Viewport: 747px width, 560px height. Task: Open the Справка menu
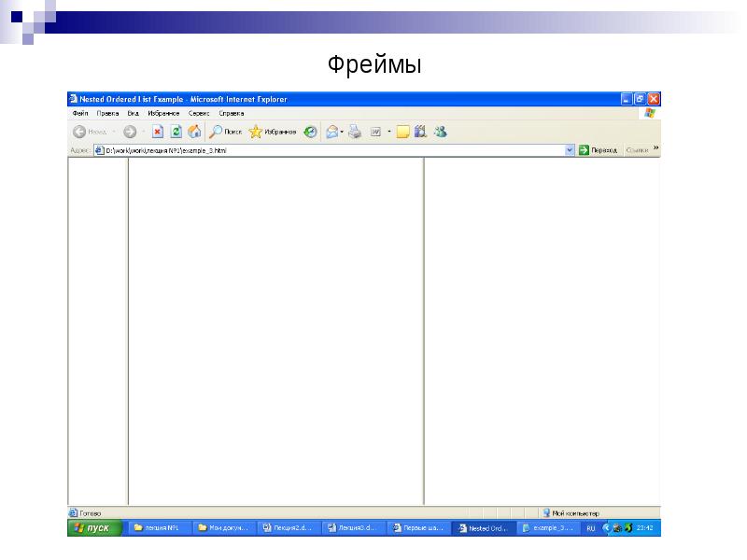point(231,112)
